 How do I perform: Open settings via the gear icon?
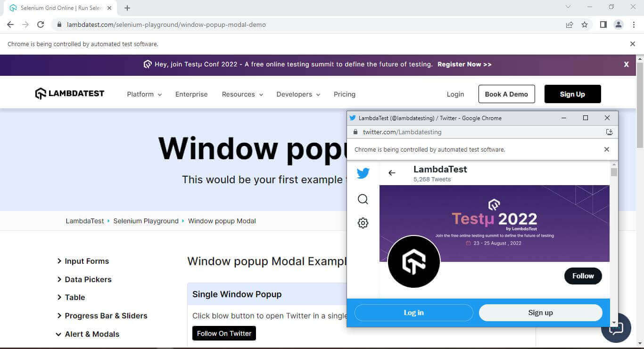coord(363,223)
